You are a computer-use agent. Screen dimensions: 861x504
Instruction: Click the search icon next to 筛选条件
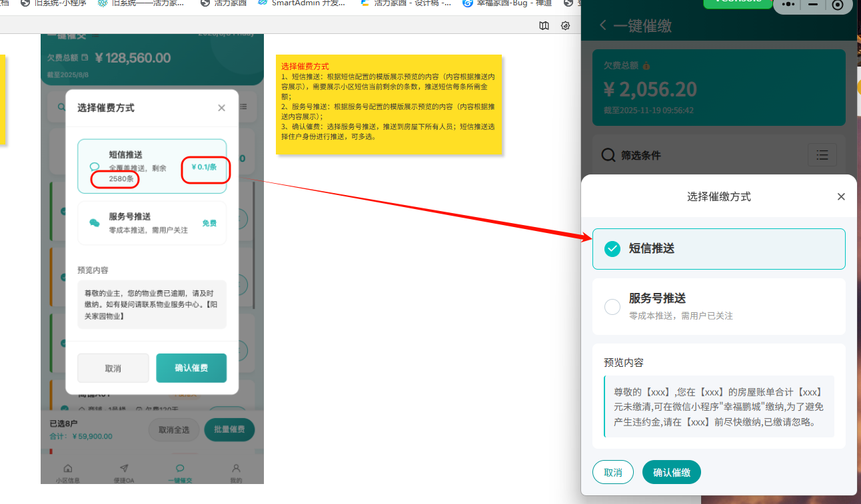(608, 155)
